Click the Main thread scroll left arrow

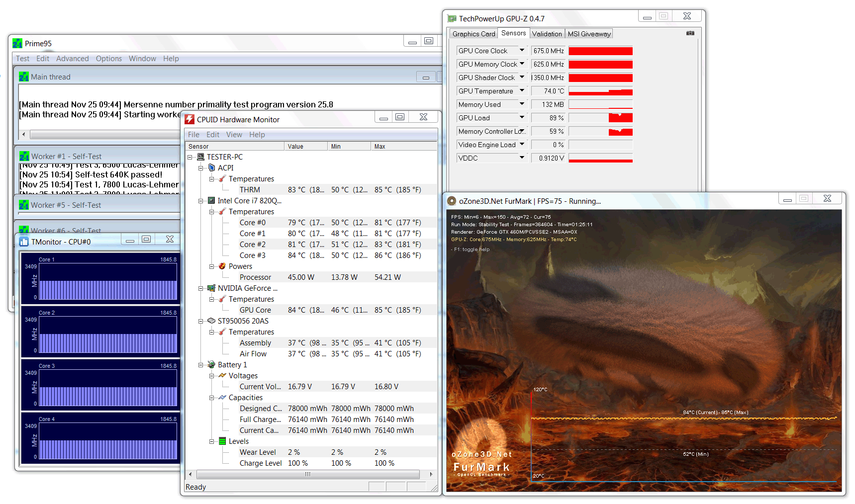point(23,135)
